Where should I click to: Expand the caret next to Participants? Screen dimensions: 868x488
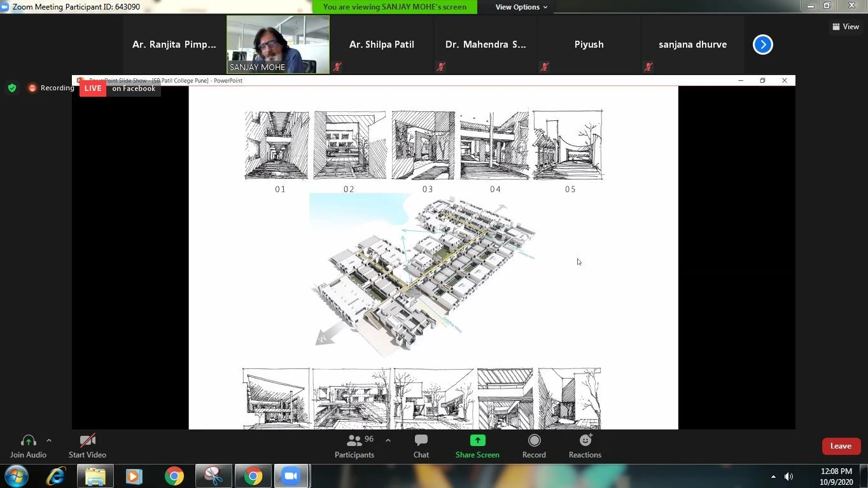[x=388, y=440]
